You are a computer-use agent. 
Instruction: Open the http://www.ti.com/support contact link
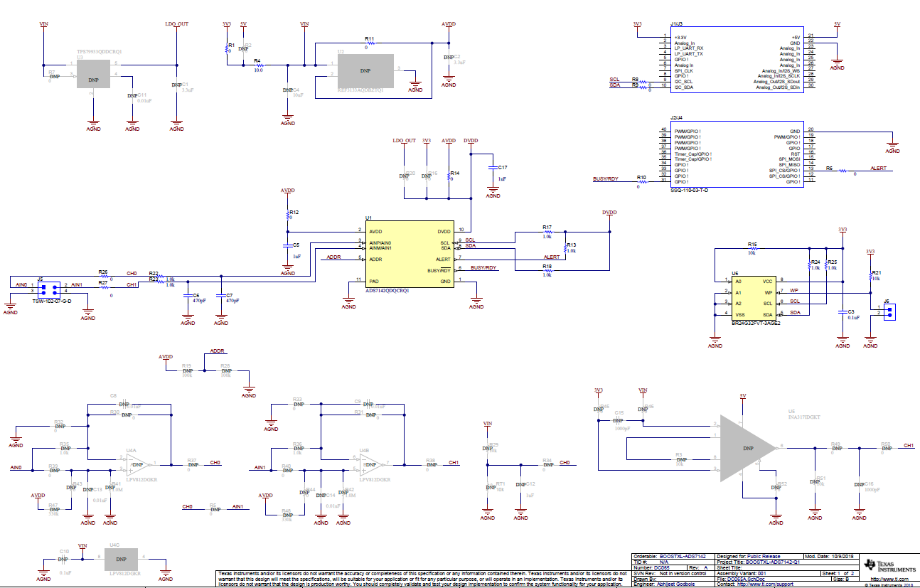point(765,584)
